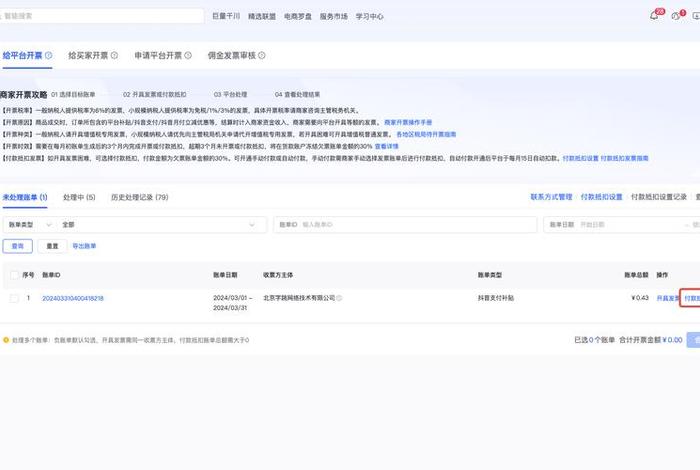Open bill ID 202403310400418218
The image size is (700, 470).
tap(73, 298)
